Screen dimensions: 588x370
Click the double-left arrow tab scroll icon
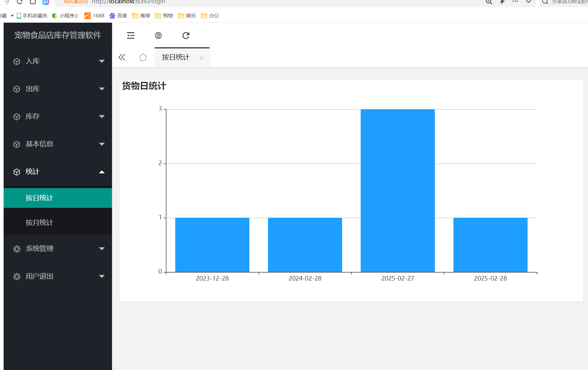[122, 57]
